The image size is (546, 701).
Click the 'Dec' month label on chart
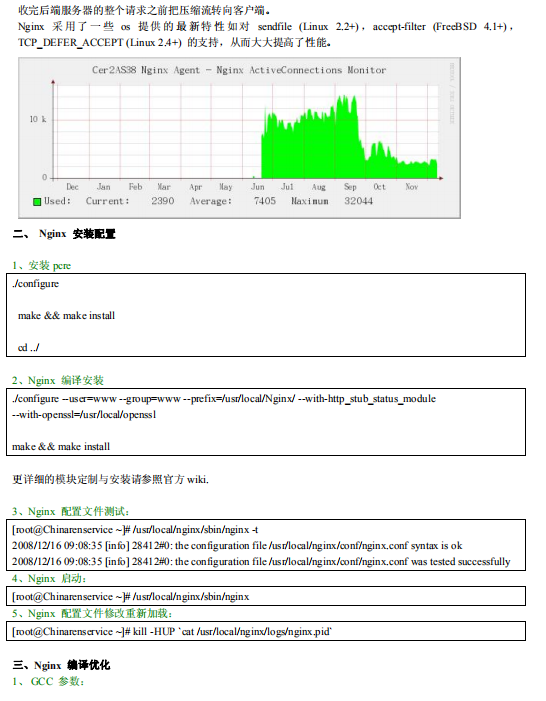[72, 187]
